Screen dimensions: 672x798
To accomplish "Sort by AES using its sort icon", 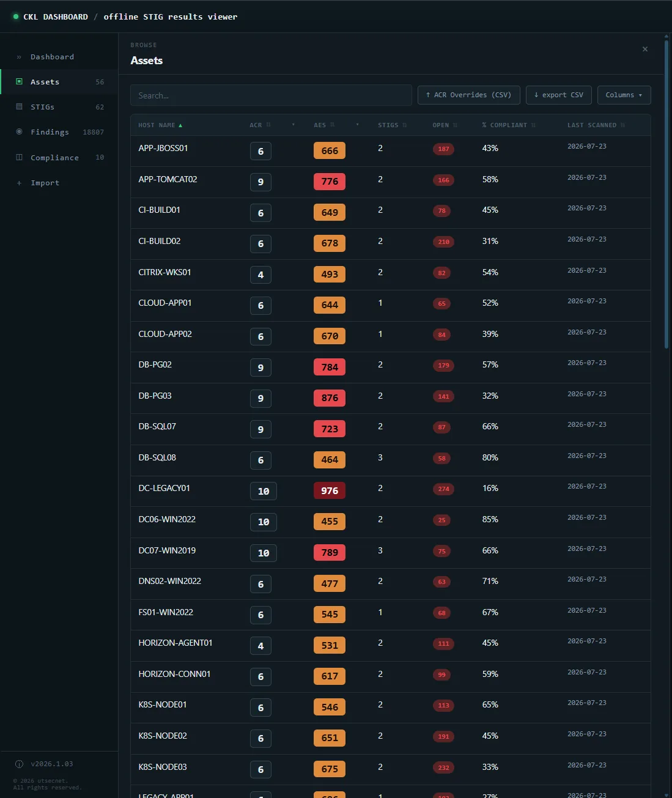I will point(333,125).
